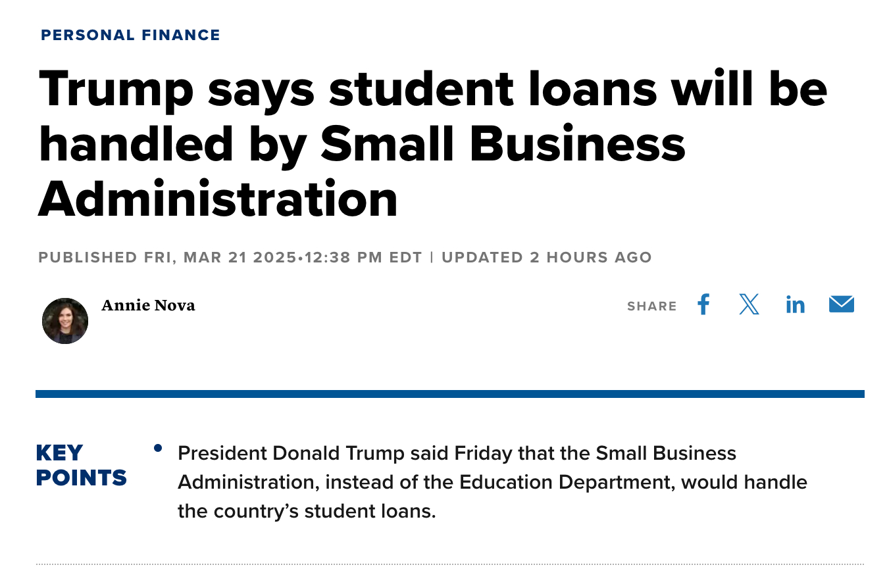Click the thick blue divider bar
887x588 pixels.
point(449,394)
